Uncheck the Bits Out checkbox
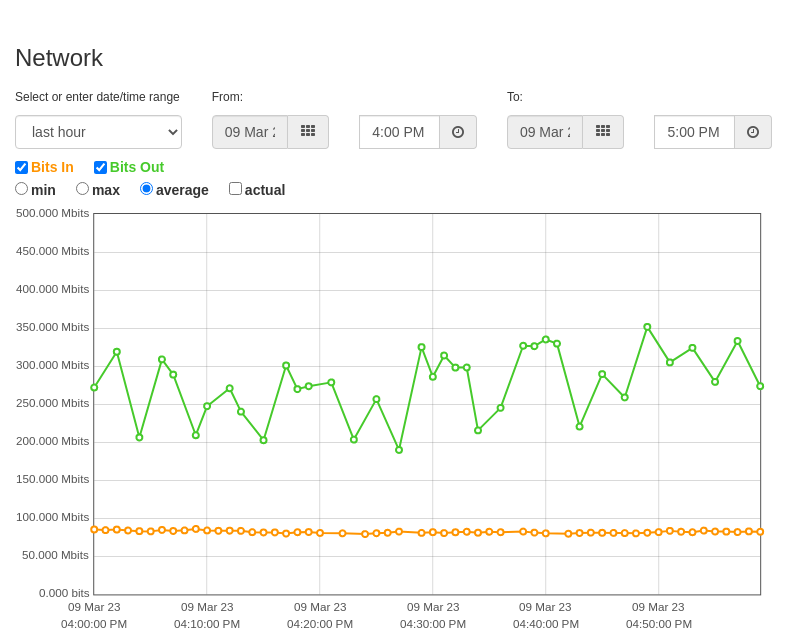 point(100,167)
